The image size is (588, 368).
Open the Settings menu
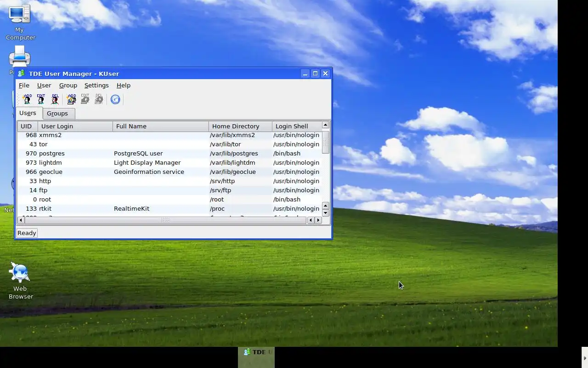tap(96, 85)
